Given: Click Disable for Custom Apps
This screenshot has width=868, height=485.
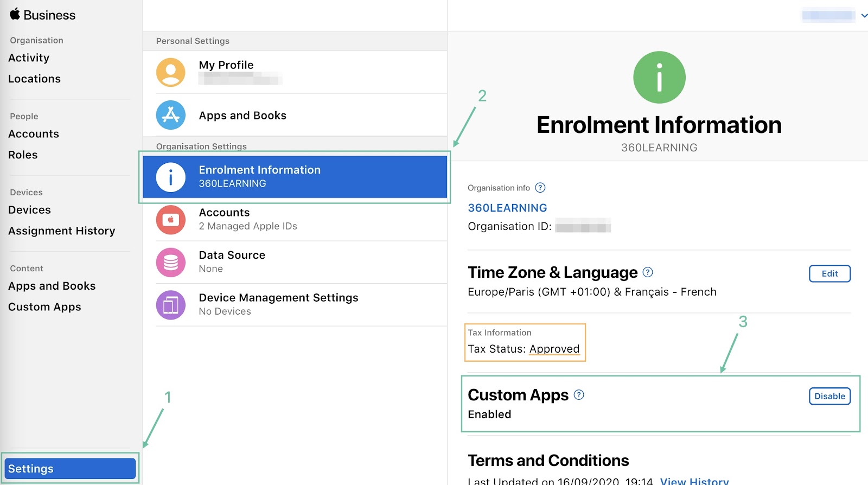Looking at the screenshot, I should click(x=829, y=396).
